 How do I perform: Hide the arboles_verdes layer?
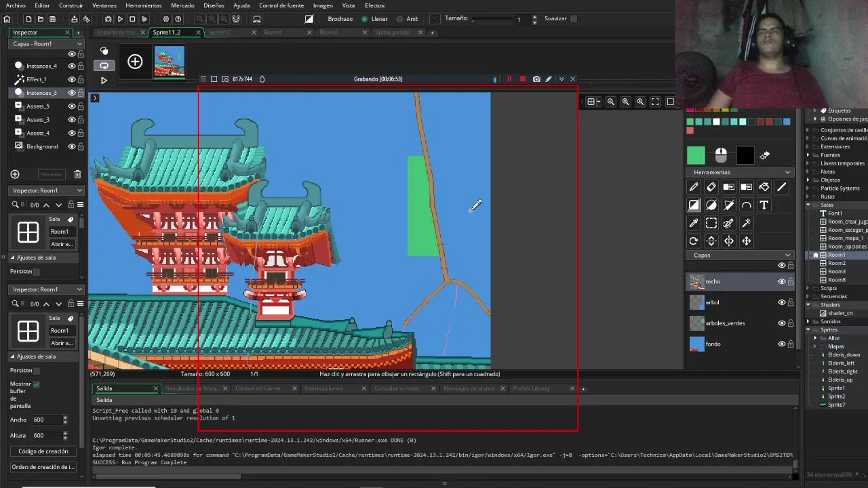pyautogui.click(x=781, y=323)
